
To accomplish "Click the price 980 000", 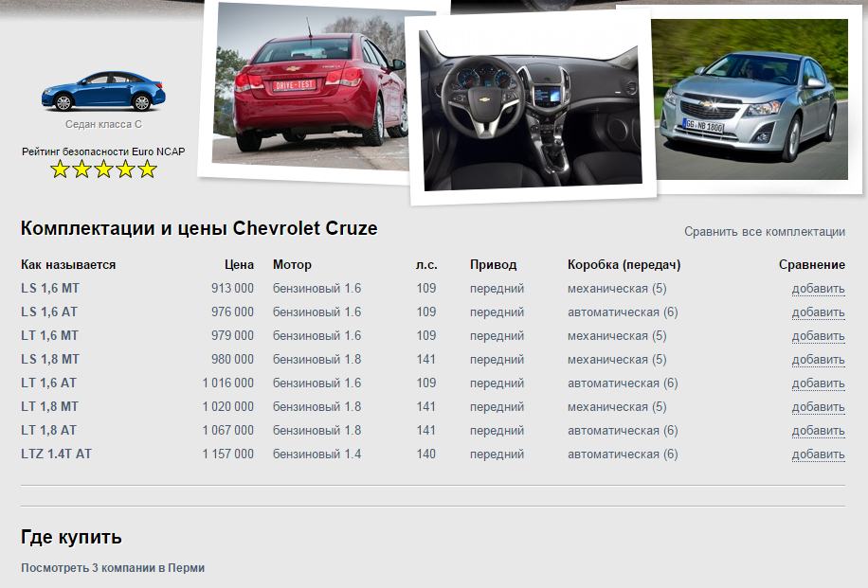I will [232, 360].
